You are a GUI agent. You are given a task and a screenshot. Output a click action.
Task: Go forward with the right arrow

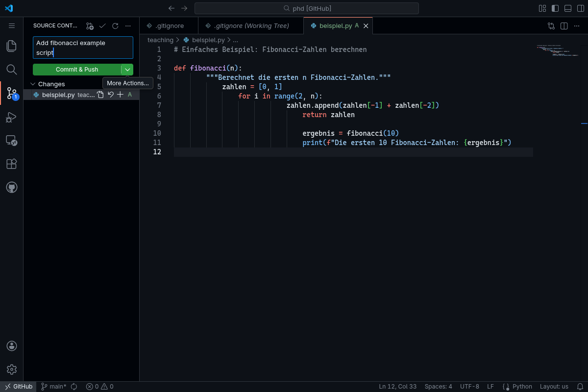184,8
